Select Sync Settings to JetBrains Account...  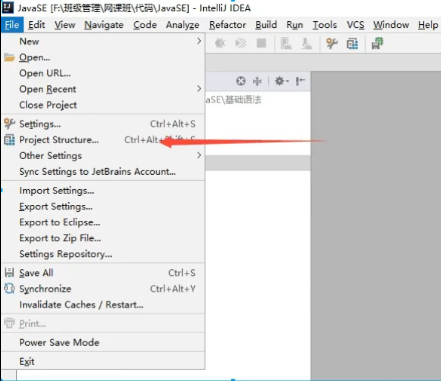point(103,172)
